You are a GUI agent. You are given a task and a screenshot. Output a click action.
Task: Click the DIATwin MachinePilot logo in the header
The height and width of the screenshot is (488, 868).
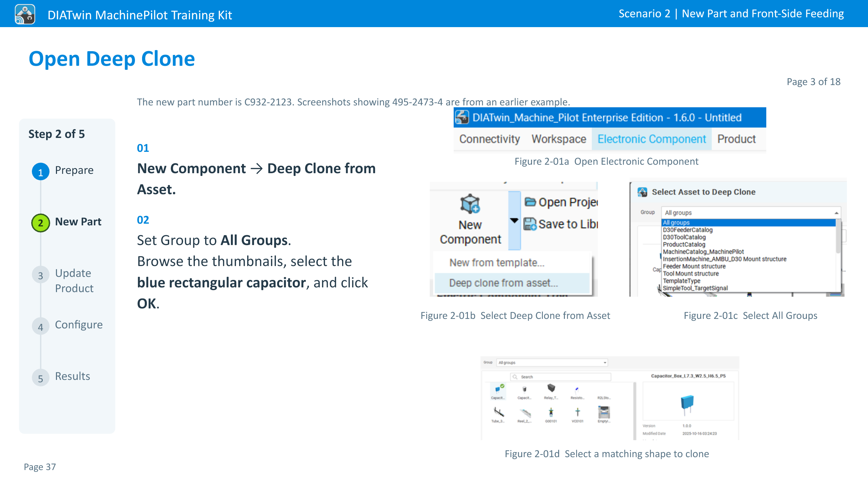coord(25,14)
